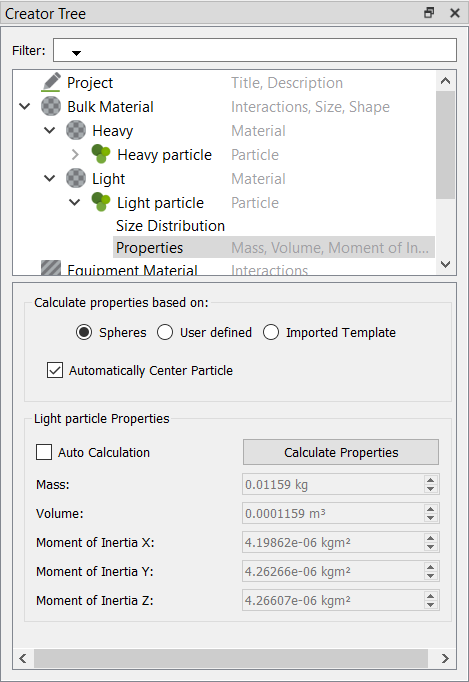This screenshot has width=469, height=682.
Task: Click the Light particle green cluster icon
Action: click(x=101, y=202)
